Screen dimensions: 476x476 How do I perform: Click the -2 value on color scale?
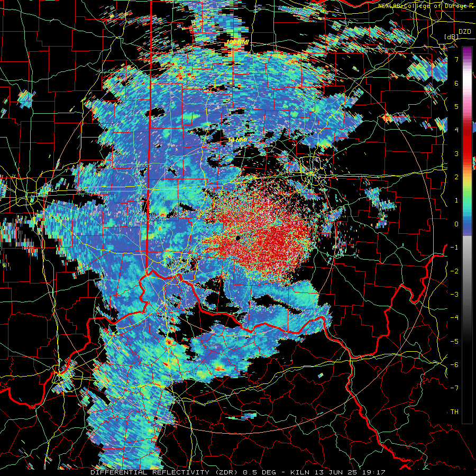(x=454, y=271)
